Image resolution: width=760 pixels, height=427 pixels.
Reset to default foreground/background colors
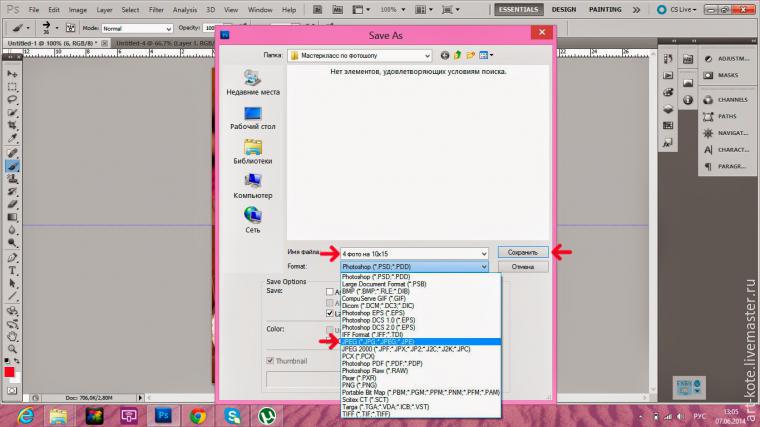point(7,361)
